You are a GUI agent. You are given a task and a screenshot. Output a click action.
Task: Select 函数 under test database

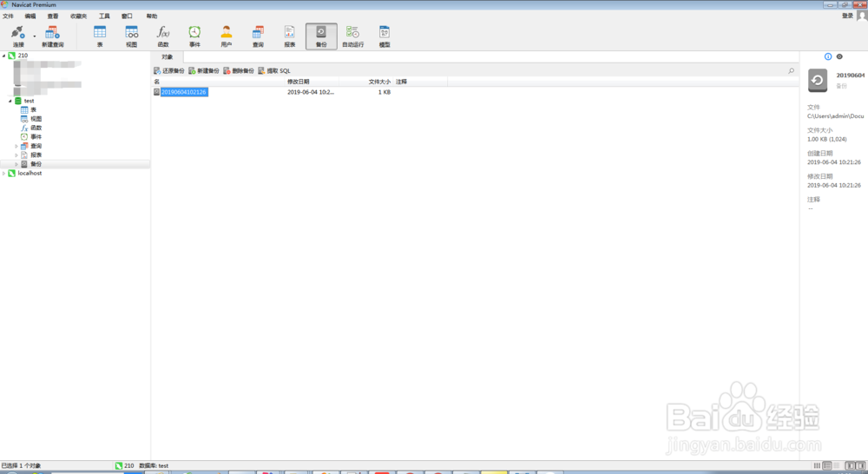pos(36,128)
